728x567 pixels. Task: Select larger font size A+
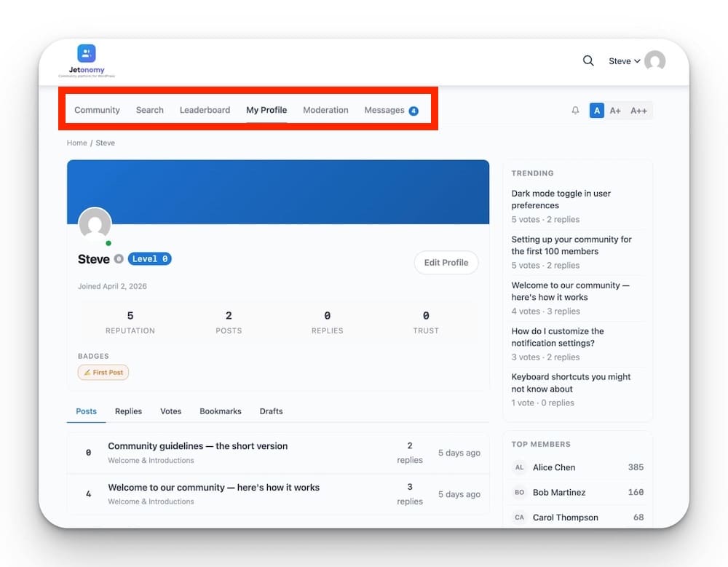[615, 111]
